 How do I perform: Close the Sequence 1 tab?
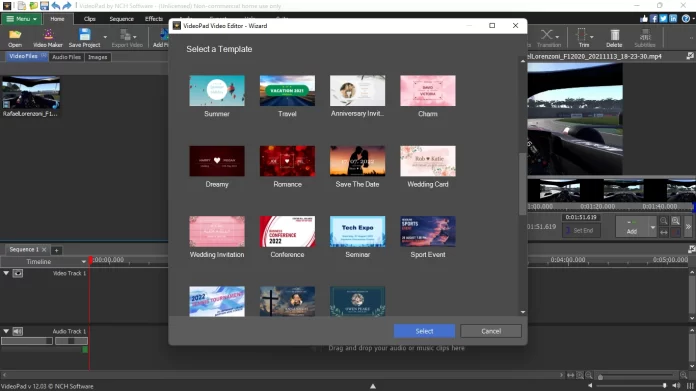[44, 249]
